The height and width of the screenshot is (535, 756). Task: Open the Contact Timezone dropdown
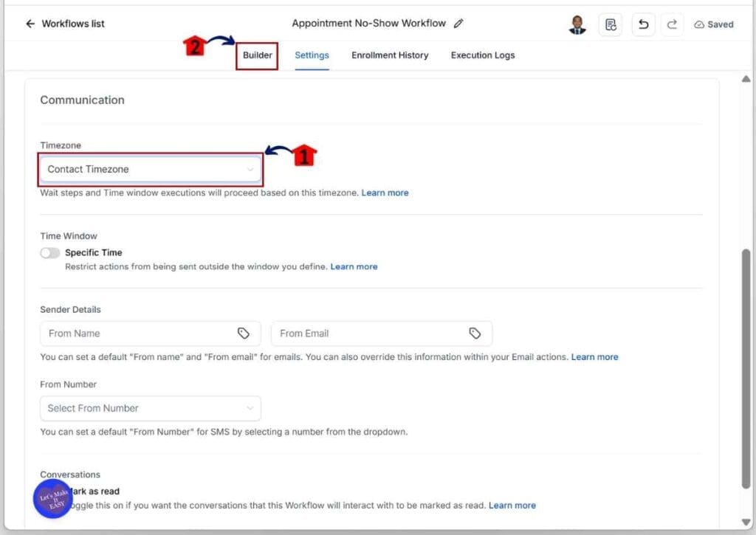click(x=151, y=169)
